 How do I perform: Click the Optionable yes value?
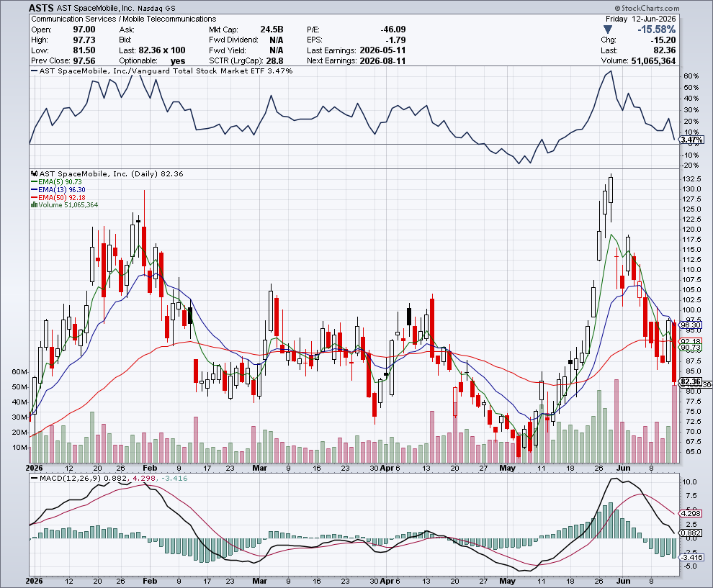pyautogui.click(x=178, y=61)
